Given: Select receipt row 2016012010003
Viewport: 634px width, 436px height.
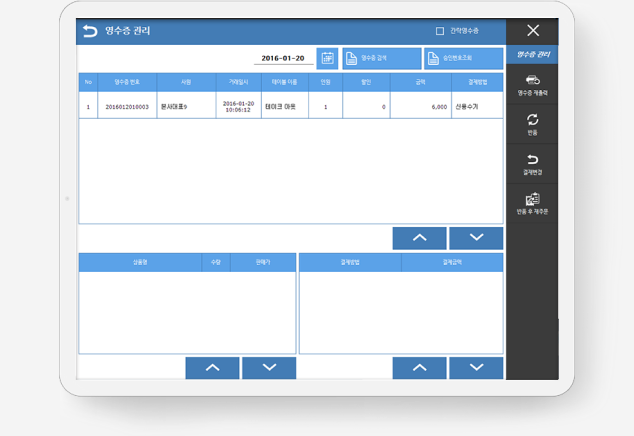Looking at the screenshot, I should [291, 106].
